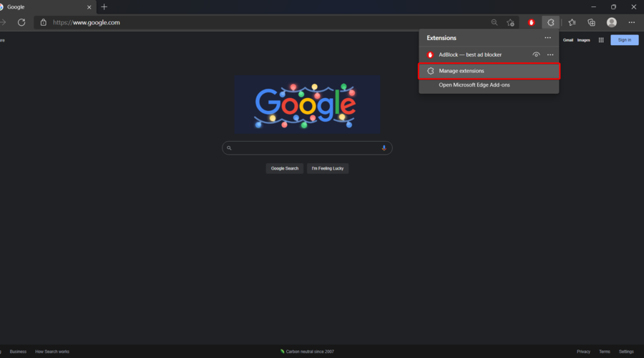Click the Google Search button
Image resolution: width=644 pixels, height=358 pixels.
click(x=285, y=168)
